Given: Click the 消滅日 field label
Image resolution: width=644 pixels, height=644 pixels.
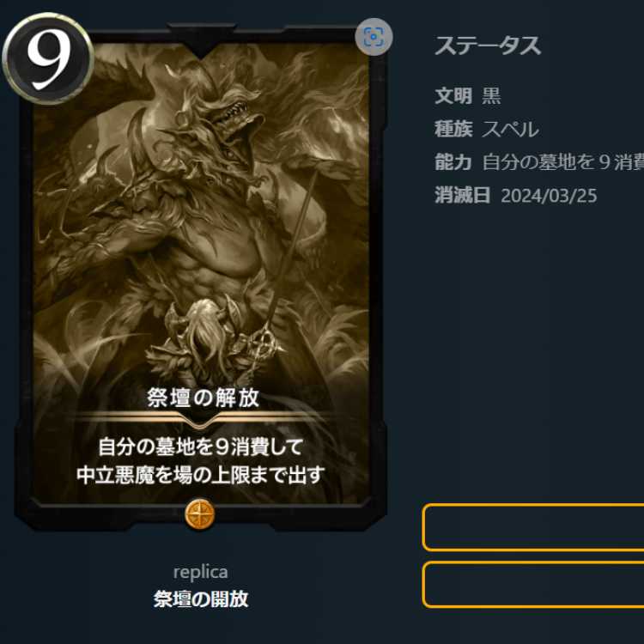Looking at the screenshot, I should click(463, 195).
